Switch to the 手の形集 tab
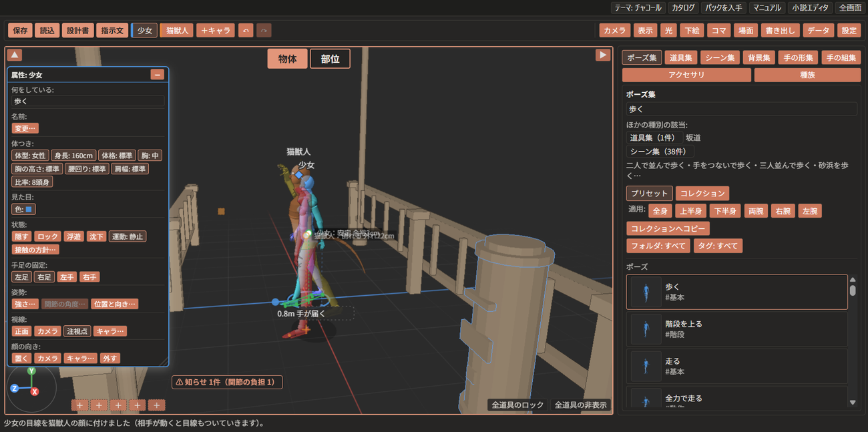The width and height of the screenshot is (868, 432). (799, 57)
